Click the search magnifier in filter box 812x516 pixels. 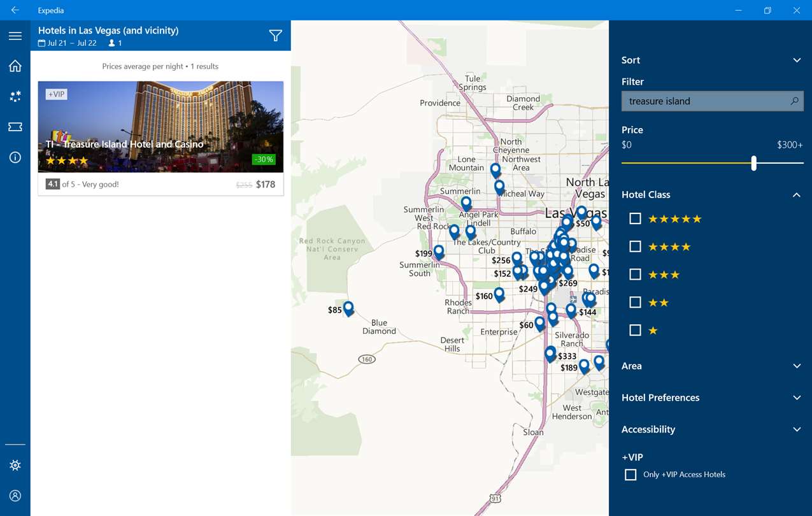794,101
